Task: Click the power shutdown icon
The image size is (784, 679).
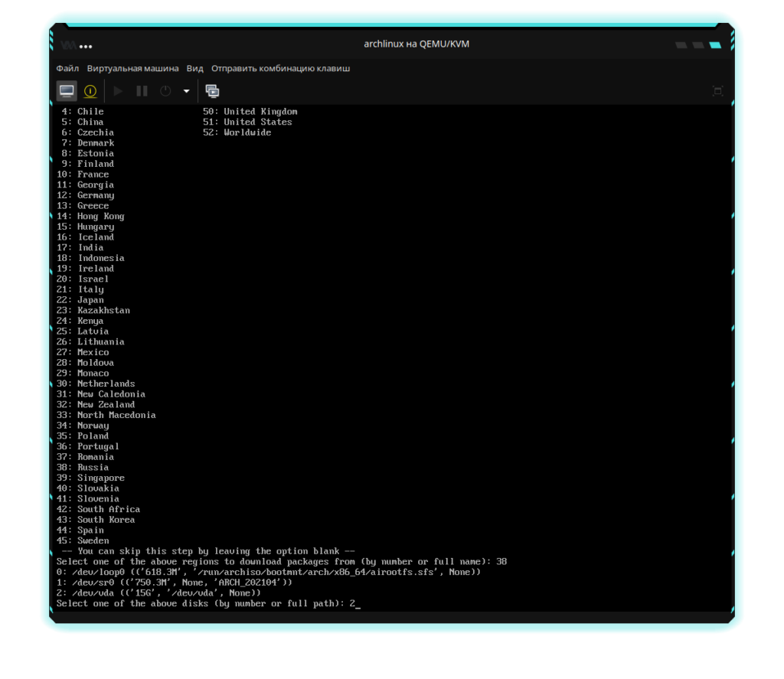Action: pos(165,91)
